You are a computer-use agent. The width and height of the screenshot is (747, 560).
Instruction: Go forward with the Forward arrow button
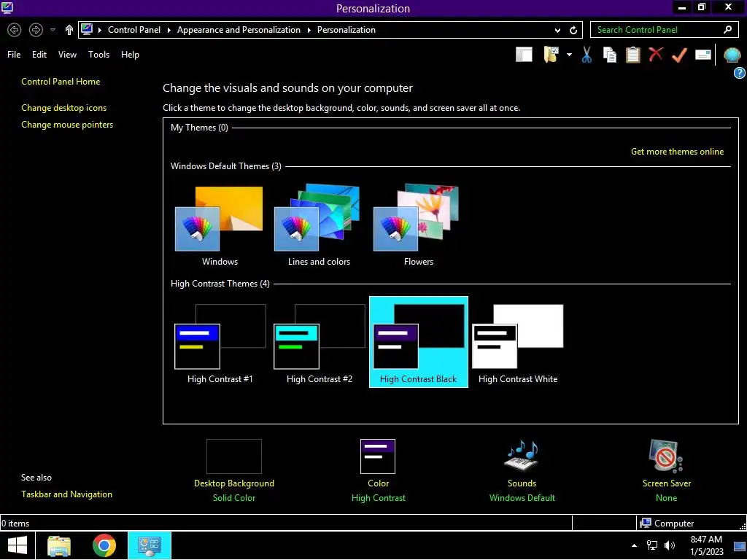36,30
